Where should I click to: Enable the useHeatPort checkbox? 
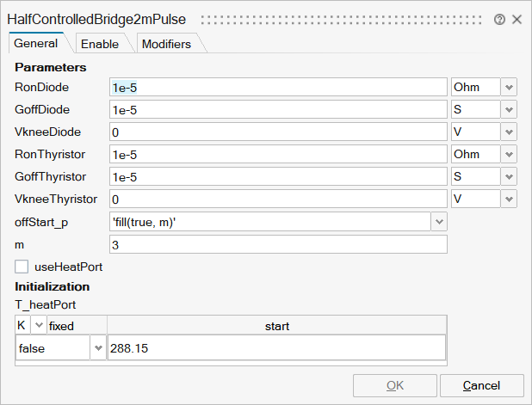click(22, 267)
